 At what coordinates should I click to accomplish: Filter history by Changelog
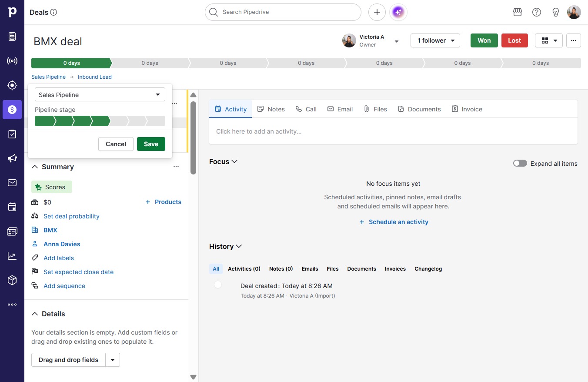[428, 269]
